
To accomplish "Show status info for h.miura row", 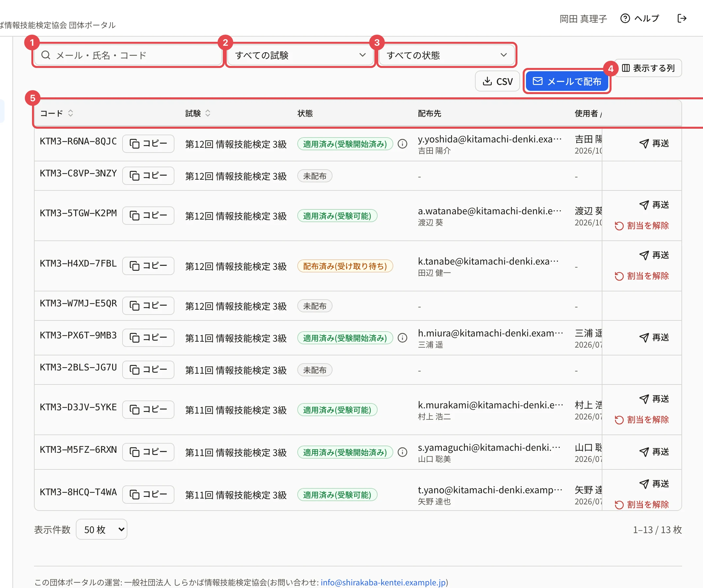I will point(402,338).
